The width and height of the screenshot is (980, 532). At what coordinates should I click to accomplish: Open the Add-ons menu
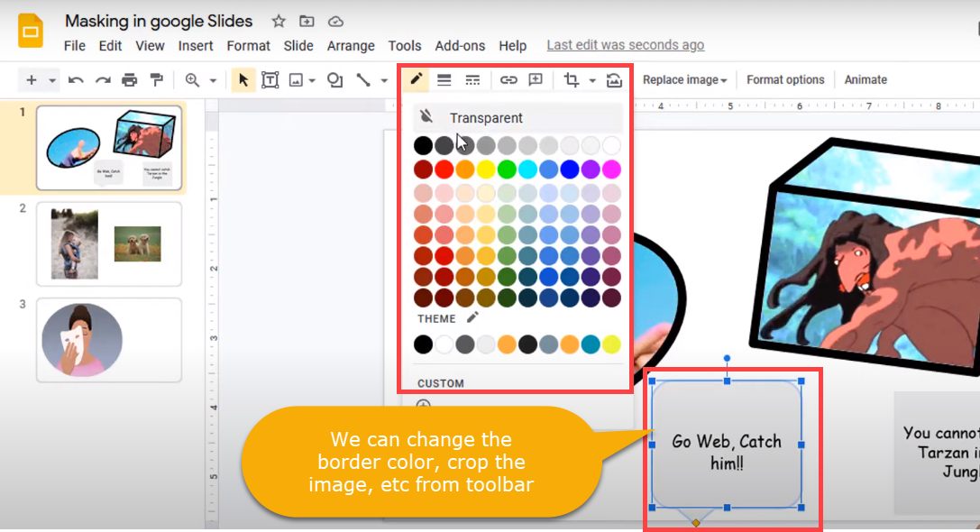tap(459, 46)
